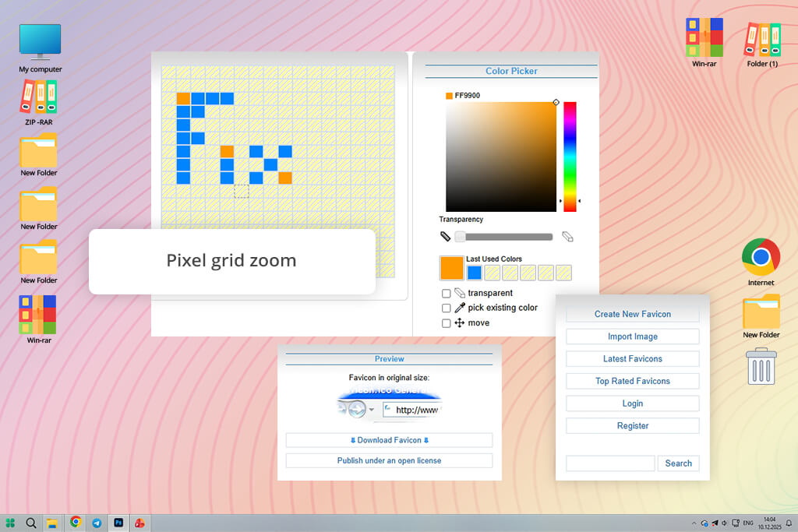Click the Search button
The image size is (798, 532).
[x=679, y=463]
